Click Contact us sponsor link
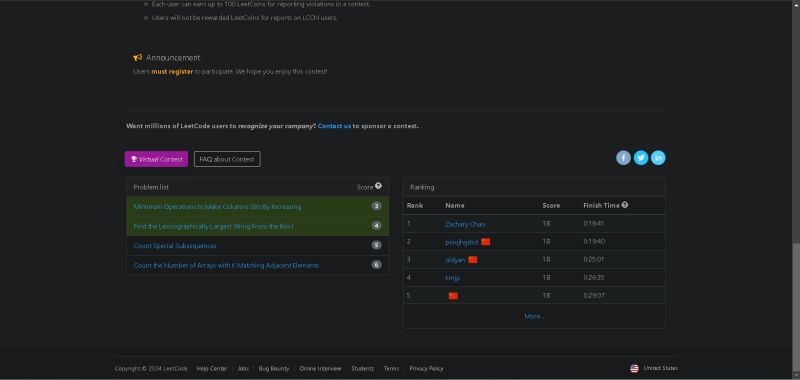800x380 pixels. pos(334,126)
